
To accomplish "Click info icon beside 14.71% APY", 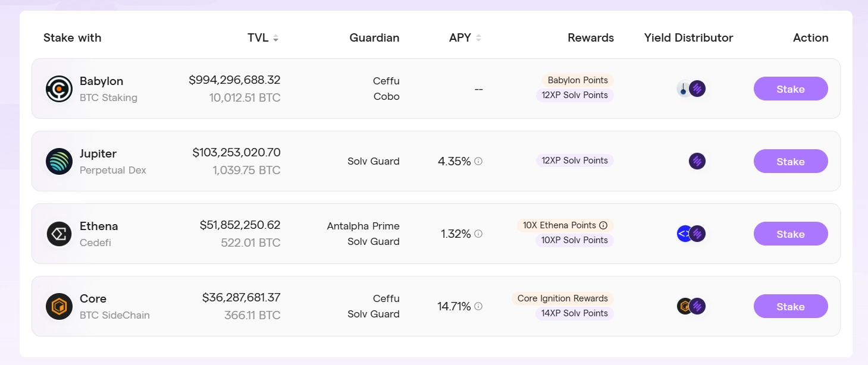I will click(x=478, y=306).
